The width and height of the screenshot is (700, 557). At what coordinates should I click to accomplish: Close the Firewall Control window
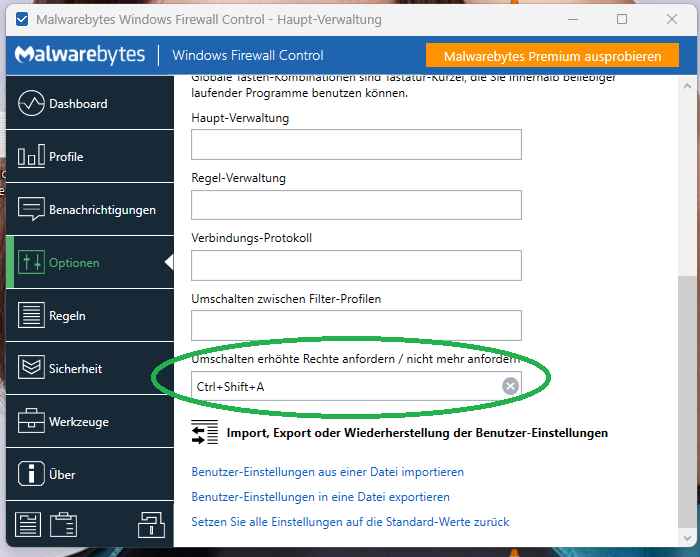(x=672, y=19)
